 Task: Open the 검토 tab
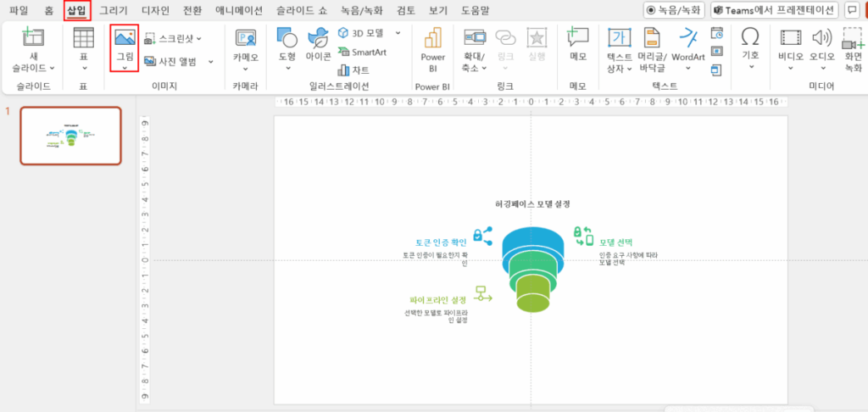[x=407, y=10]
